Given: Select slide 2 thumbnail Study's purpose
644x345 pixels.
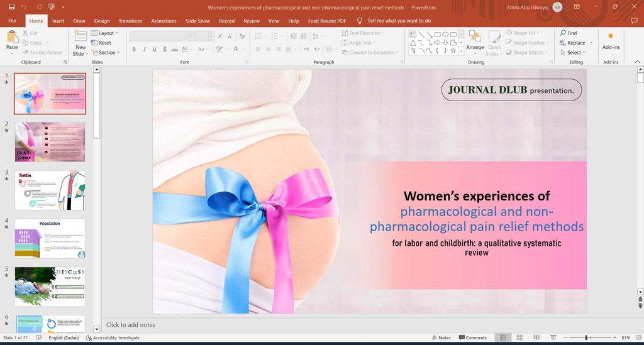Looking at the screenshot, I should click(x=50, y=141).
